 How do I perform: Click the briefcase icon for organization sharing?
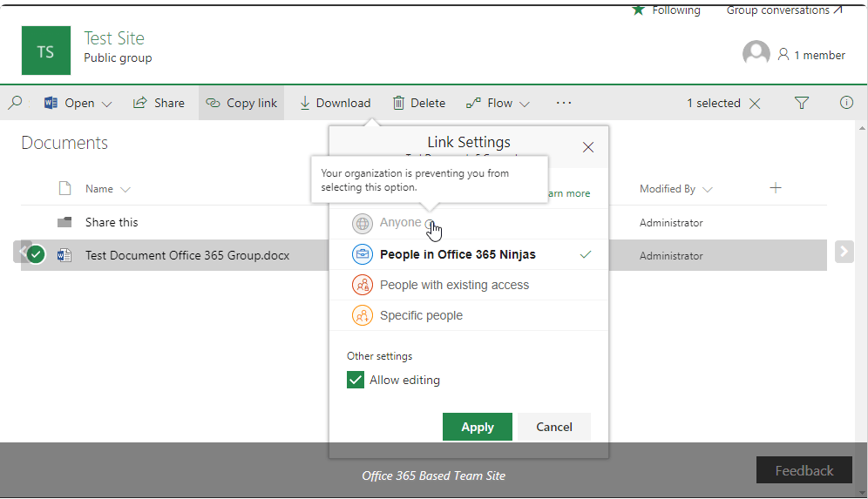tap(362, 254)
